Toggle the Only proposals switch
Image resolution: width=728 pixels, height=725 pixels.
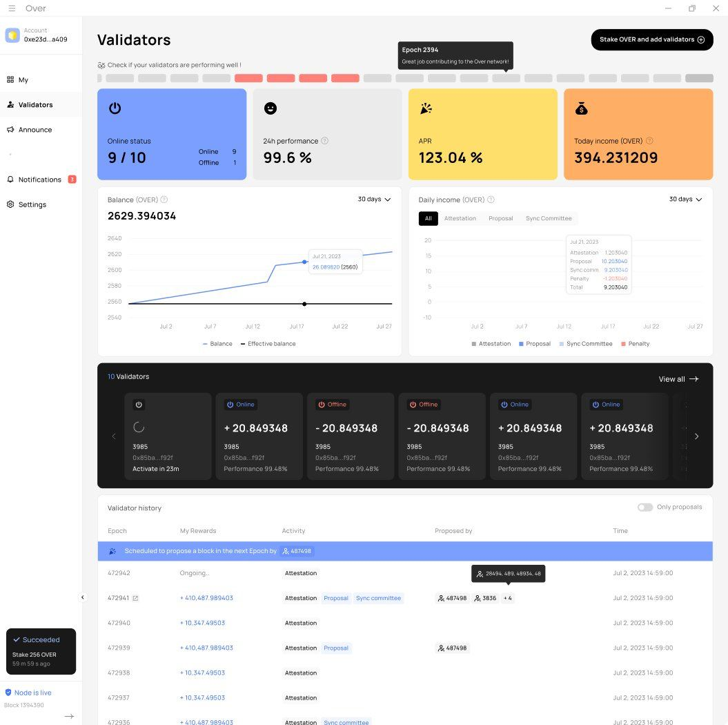point(645,507)
